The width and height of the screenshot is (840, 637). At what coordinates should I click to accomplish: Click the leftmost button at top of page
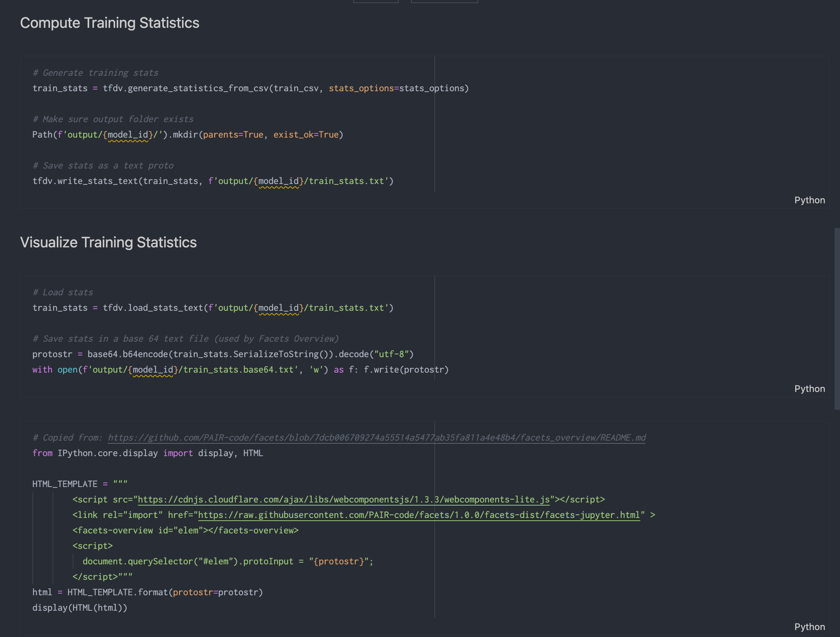[375, 1]
